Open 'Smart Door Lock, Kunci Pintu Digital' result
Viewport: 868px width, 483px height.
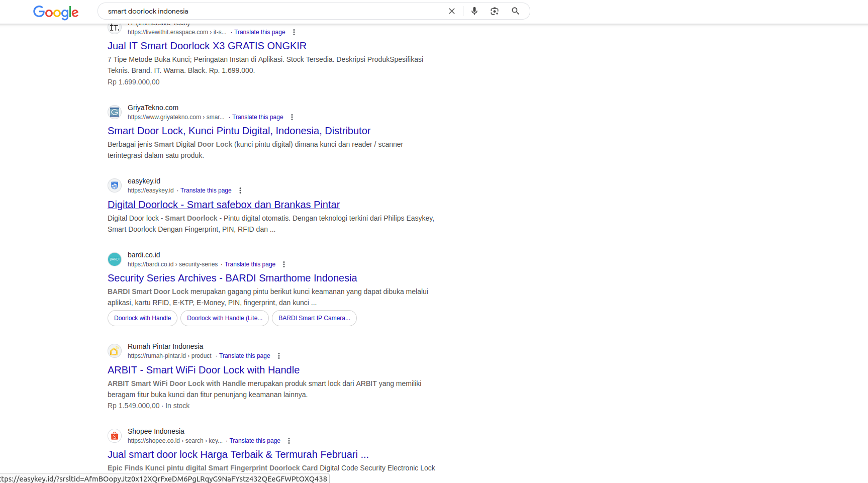(239, 131)
